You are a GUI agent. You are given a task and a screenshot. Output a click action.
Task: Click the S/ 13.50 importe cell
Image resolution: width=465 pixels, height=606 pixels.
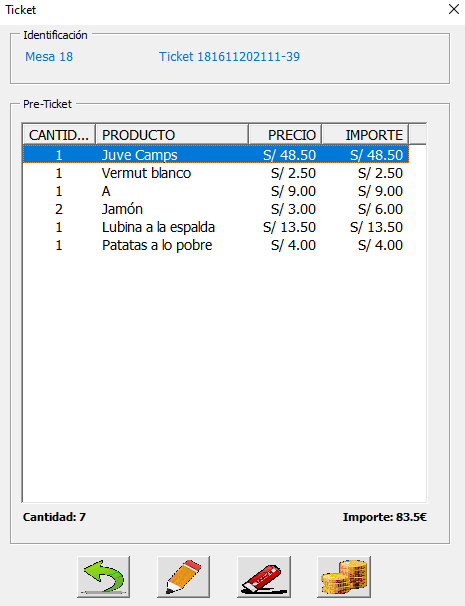[376, 227]
